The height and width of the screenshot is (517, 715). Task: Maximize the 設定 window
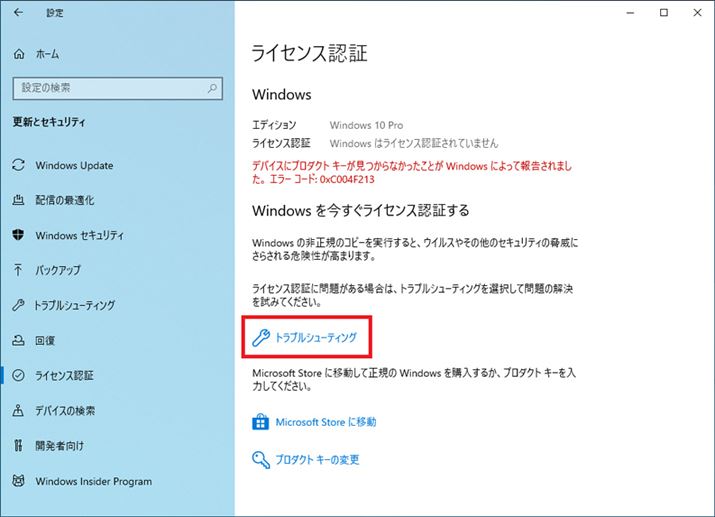coord(664,13)
